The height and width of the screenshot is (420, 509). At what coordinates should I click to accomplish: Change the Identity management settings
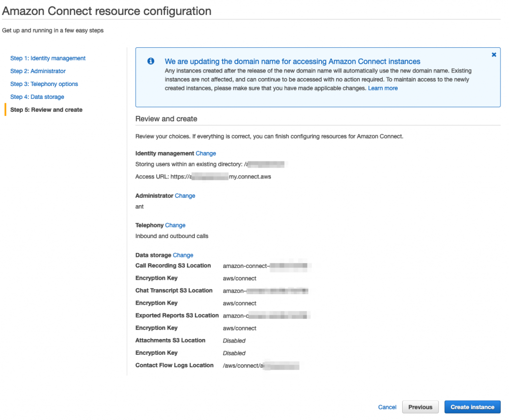tap(206, 154)
